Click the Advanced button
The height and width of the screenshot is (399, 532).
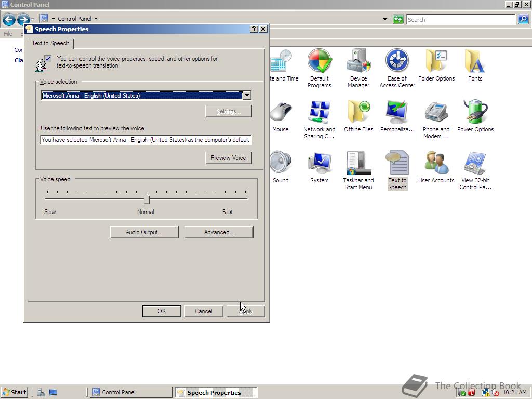219,232
